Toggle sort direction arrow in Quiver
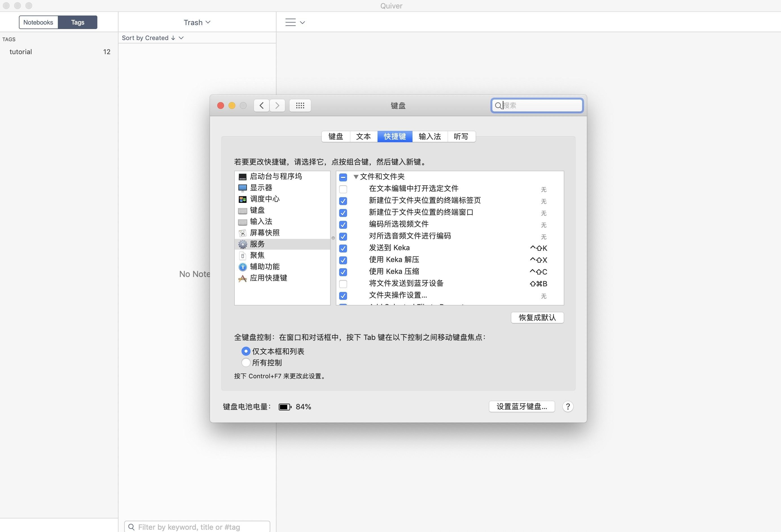The height and width of the screenshot is (532, 781). coord(173,38)
